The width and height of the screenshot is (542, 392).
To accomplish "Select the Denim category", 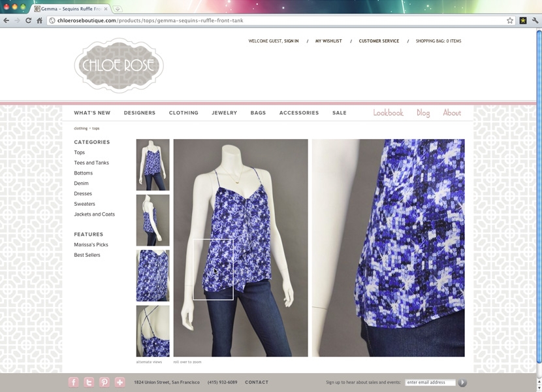I will point(81,184).
